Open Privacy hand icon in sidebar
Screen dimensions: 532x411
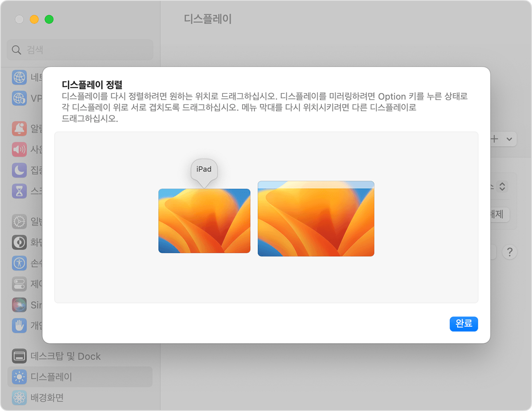[20, 326]
